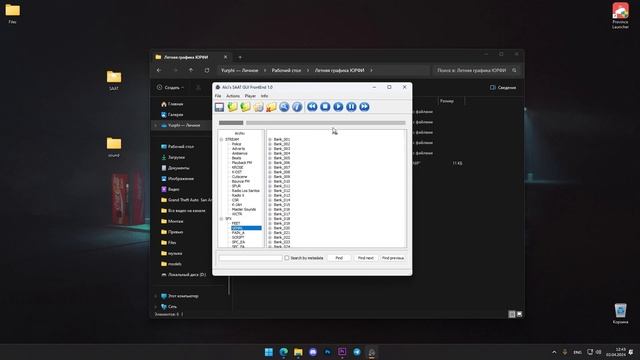
Task: Expand the Этот компьютер node in Explorer sidebar
Action: (156, 296)
